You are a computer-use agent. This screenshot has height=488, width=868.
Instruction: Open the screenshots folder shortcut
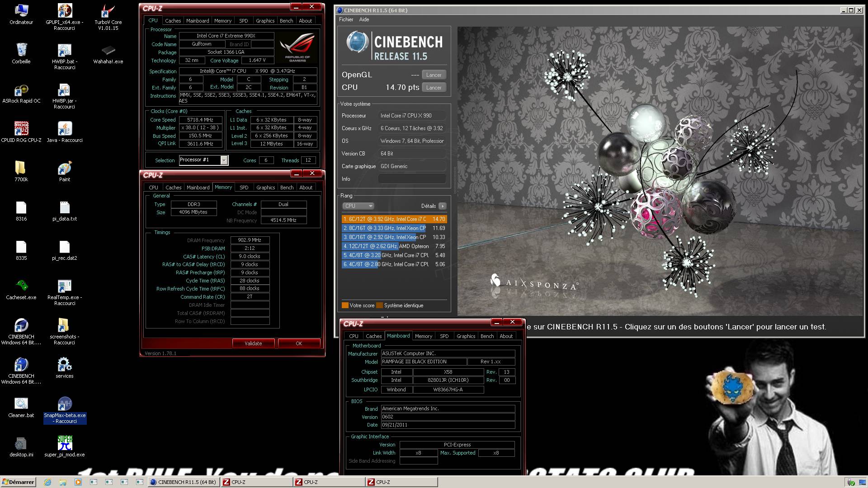click(x=65, y=332)
